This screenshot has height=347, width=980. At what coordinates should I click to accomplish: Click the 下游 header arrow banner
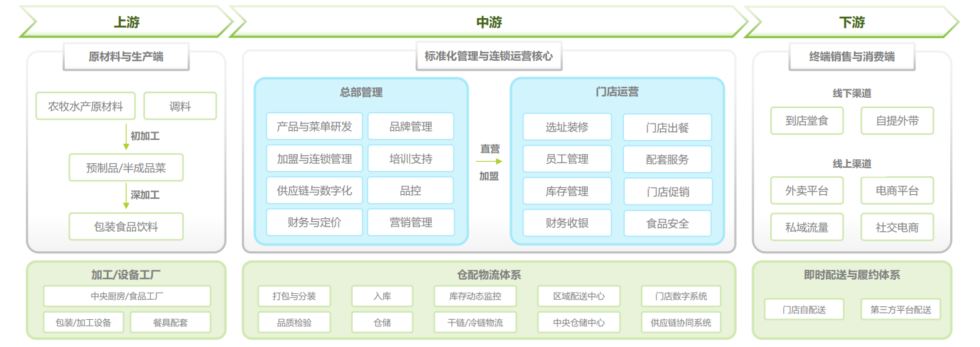point(851,22)
